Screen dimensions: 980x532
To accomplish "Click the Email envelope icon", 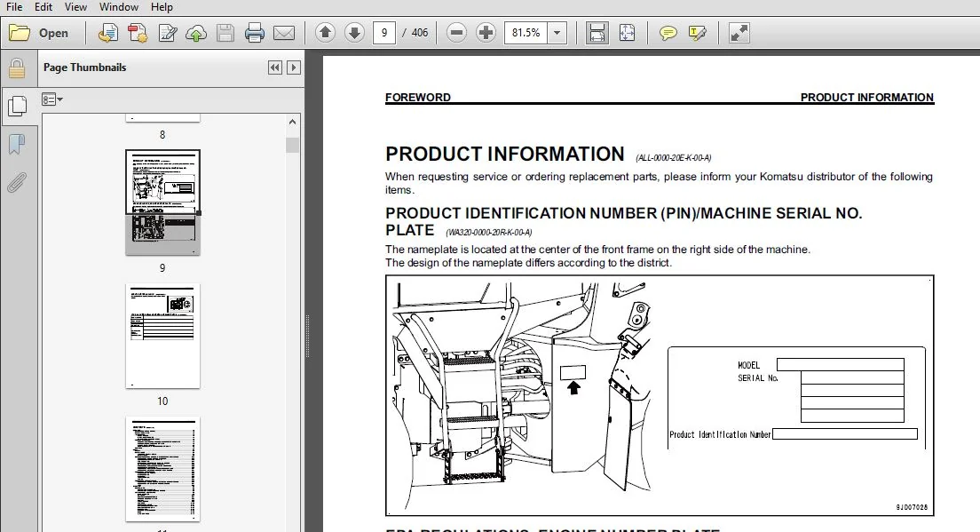I will click(x=284, y=33).
